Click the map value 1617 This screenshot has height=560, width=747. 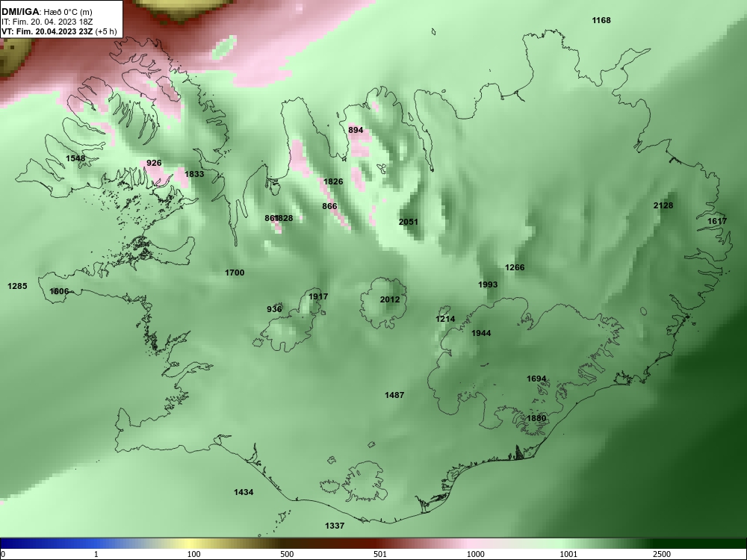coord(717,221)
